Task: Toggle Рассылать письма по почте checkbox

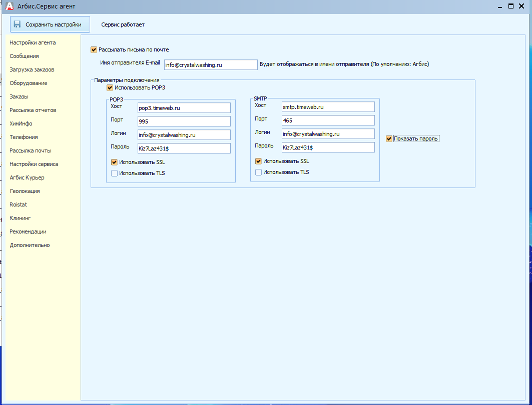Action: pyautogui.click(x=94, y=50)
